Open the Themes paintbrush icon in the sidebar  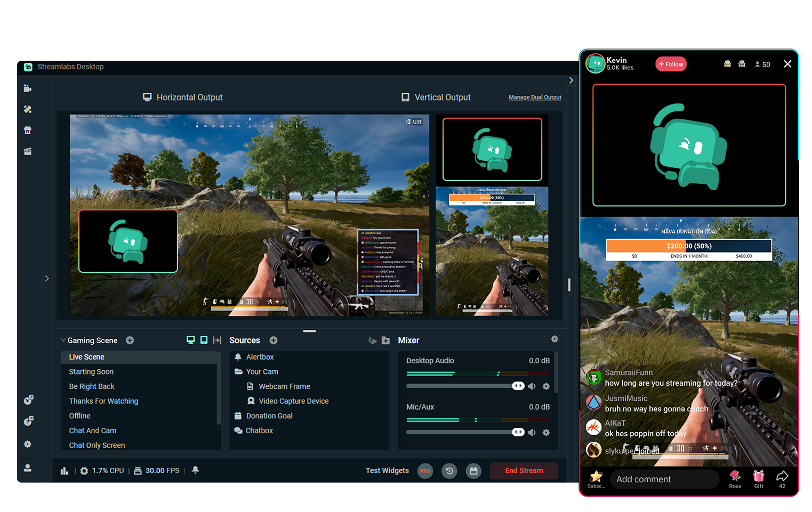(x=28, y=109)
